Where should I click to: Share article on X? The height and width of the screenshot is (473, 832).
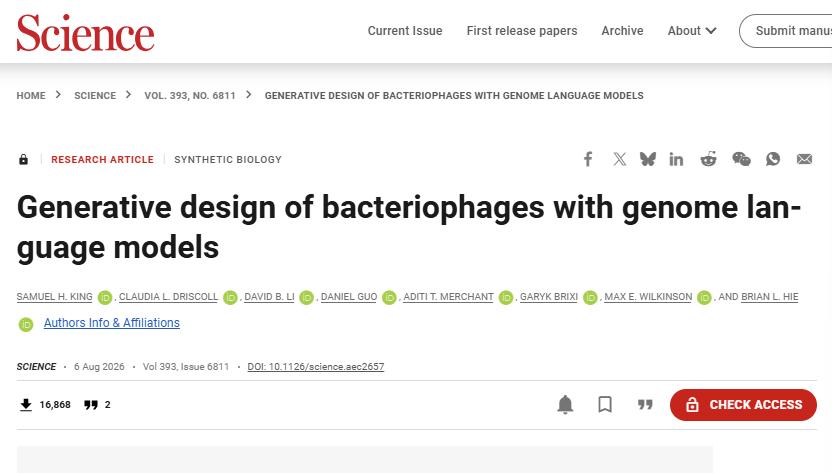(619, 159)
